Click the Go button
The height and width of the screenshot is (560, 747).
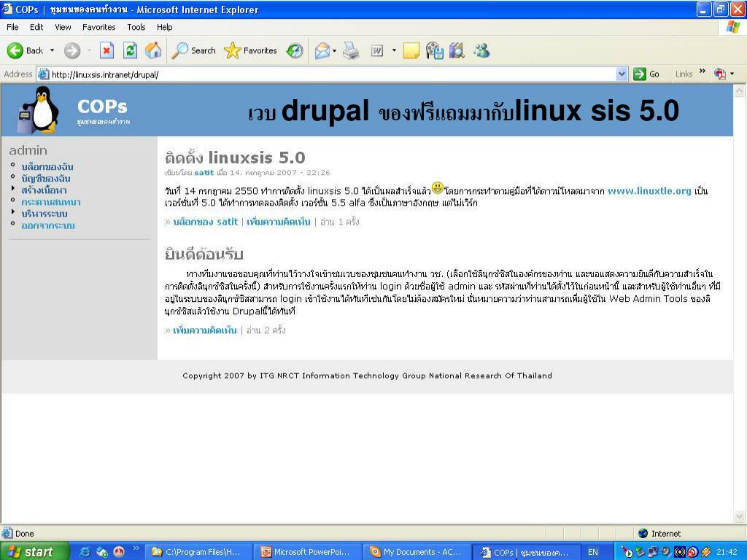(x=646, y=74)
